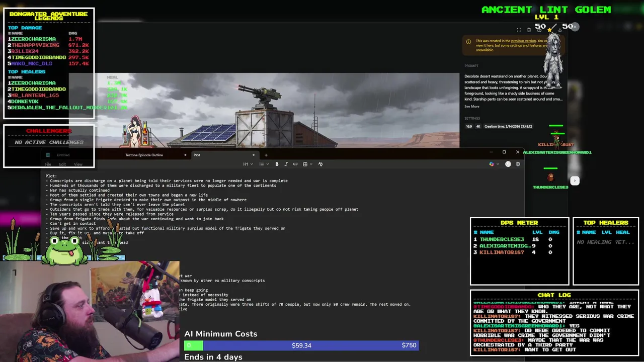Click 'Ends in 4 days' text

[x=213, y=357]
